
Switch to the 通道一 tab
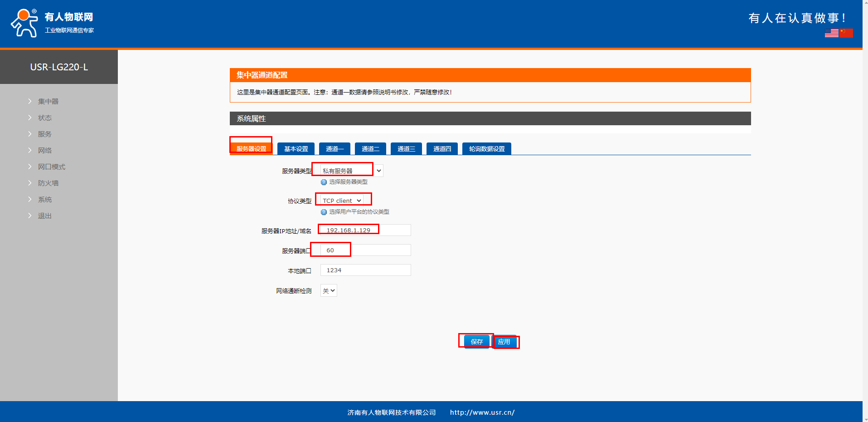(x=335, y=149)
